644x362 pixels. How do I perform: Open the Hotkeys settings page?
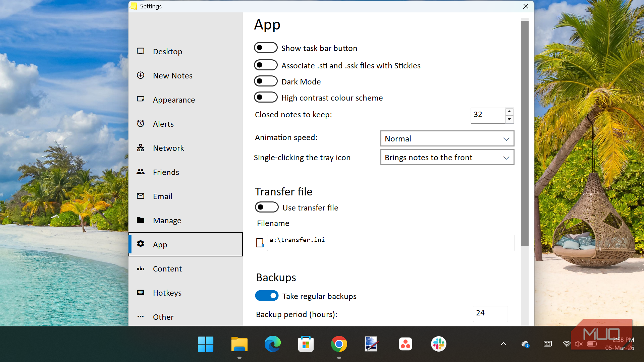tap(185, 293)
